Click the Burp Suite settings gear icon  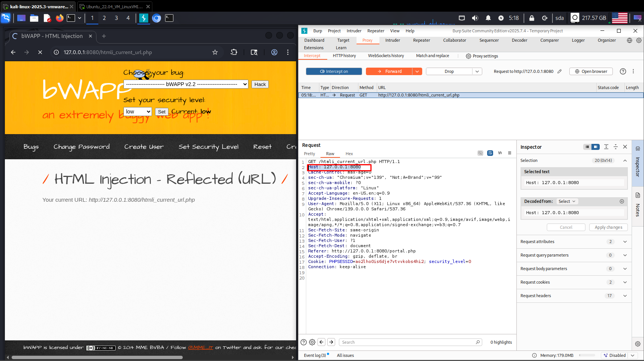639,40
